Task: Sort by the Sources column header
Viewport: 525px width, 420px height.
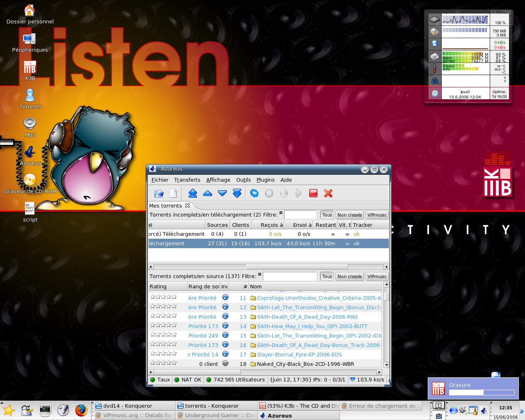Action: pos(217,225)
